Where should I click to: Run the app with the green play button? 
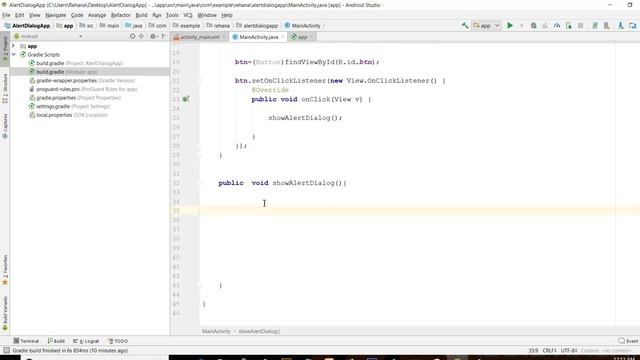(x=510, y=25)
